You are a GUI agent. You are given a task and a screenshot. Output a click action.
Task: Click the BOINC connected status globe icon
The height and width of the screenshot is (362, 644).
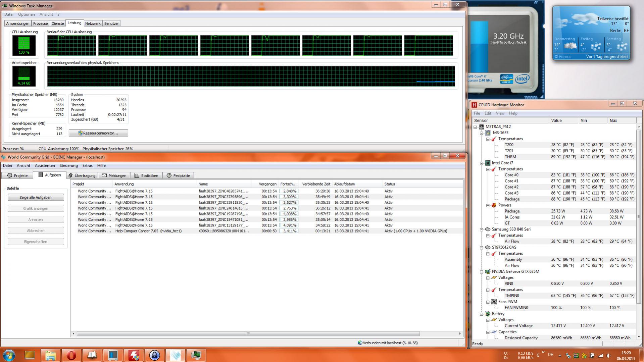tap(360, 343)
